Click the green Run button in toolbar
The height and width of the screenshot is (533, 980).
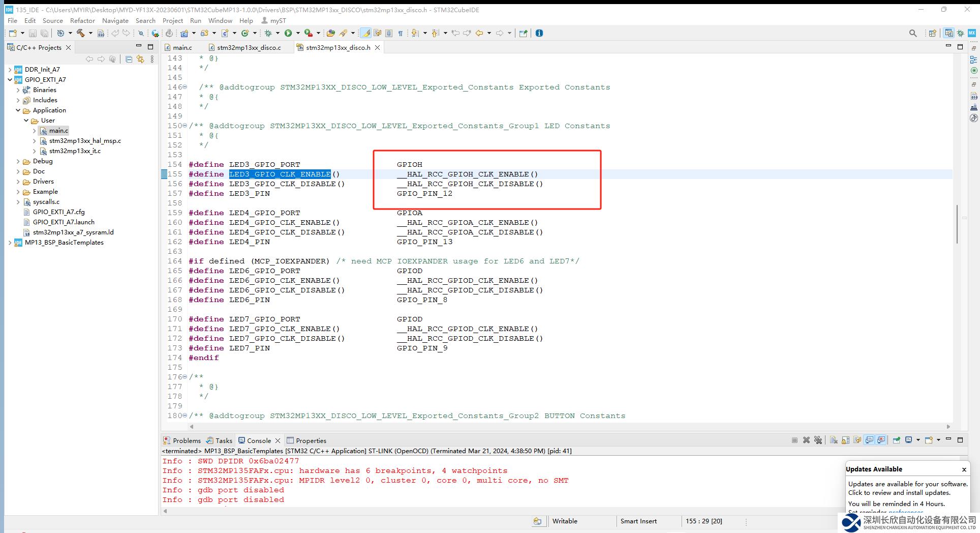(288, 33)
